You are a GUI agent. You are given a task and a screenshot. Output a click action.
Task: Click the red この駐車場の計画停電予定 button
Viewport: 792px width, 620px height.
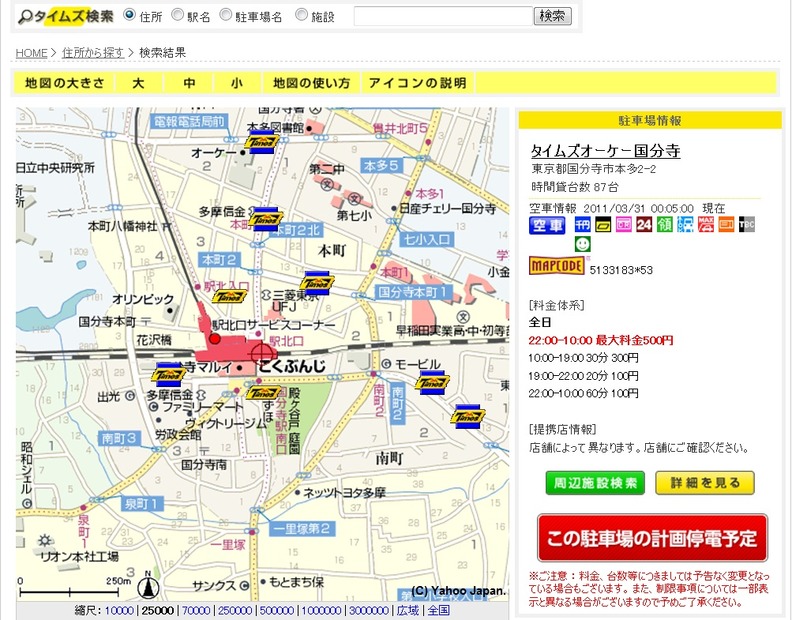[652, 538]
